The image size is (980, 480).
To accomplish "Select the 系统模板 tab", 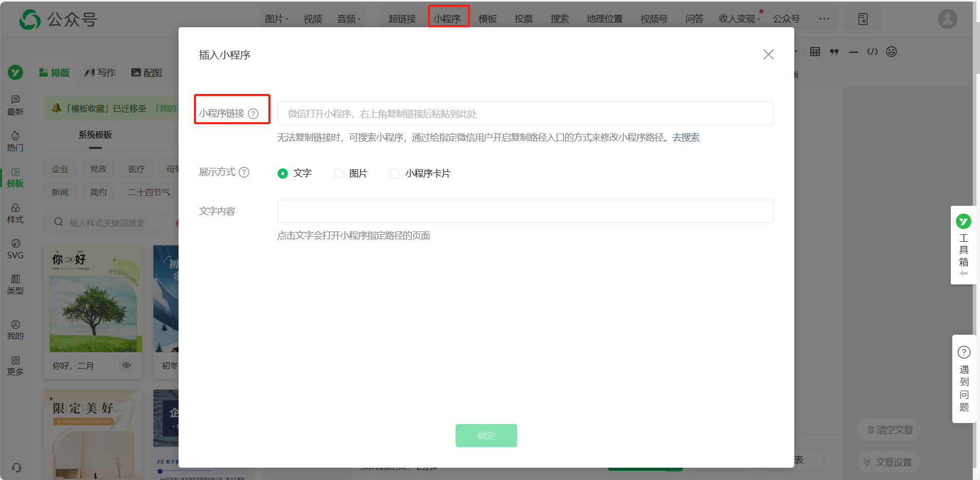I will tap(95, 135).
